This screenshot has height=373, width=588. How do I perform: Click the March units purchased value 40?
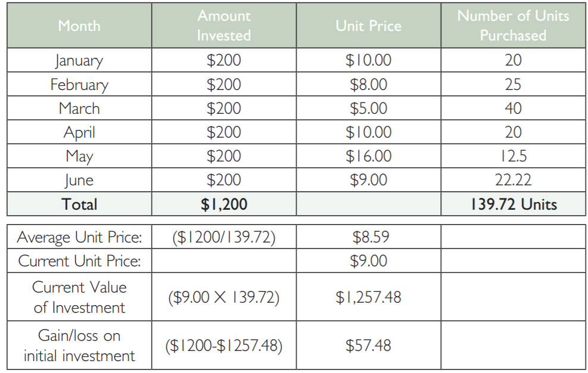(x=513, y=108)
